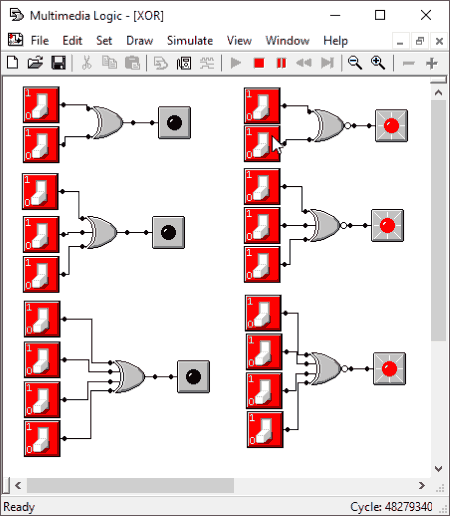
Task: Click the step-forward simulation button
Action: click(x=327, y=63)
